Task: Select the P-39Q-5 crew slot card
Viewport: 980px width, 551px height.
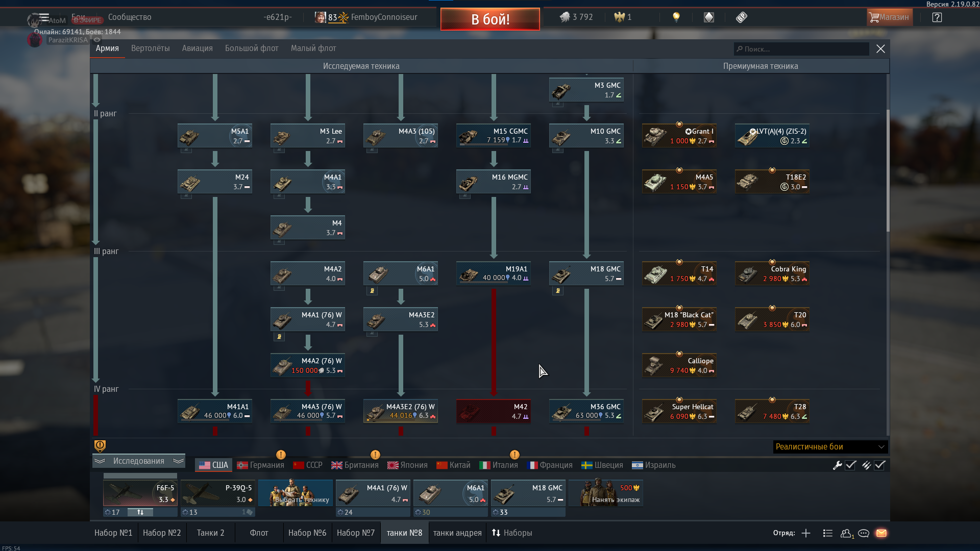Action: point(218,493)
